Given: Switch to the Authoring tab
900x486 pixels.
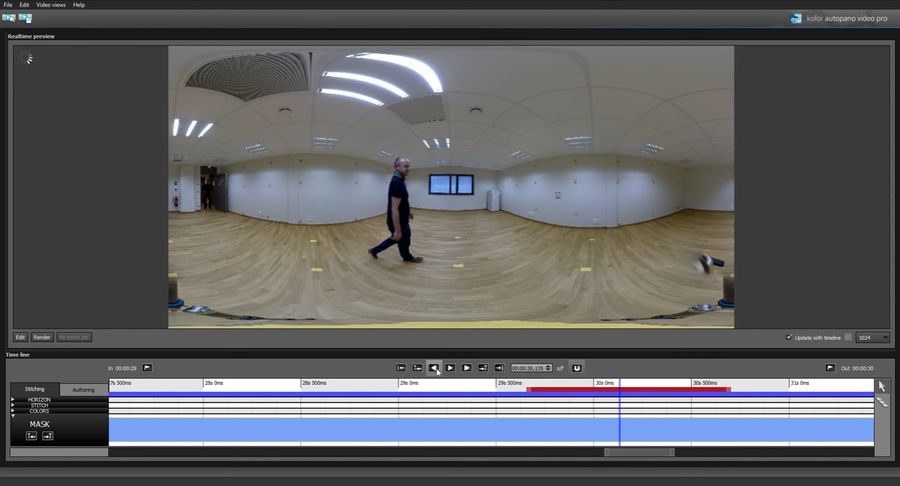Looking at the screenshot, I should [x=84, y=390].
